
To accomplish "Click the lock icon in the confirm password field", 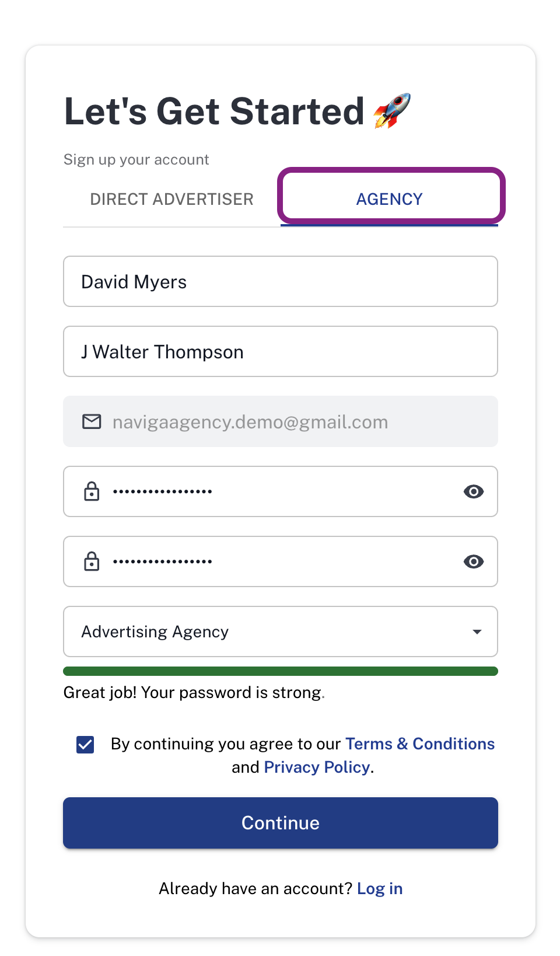I will 92,561.
